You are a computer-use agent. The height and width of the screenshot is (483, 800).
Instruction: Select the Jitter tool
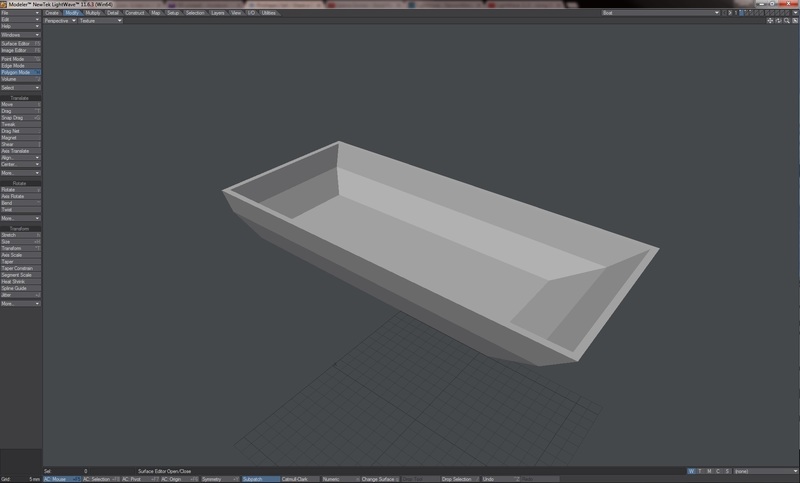click(x=20, y=294)
